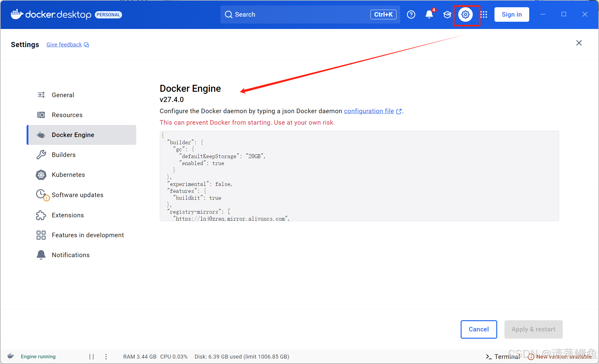Viewport: 599px width, 364px height.
Task: Open the Terminal from status bar
Action: click(x=503, y=356)
